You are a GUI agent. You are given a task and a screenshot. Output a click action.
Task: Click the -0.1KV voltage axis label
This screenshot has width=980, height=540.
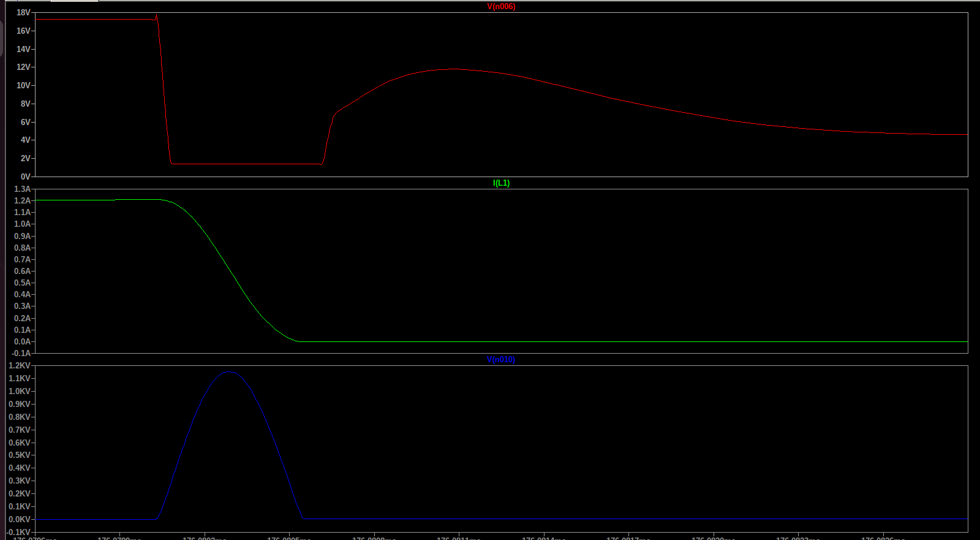pyautogui.click(x=18, y=532)
